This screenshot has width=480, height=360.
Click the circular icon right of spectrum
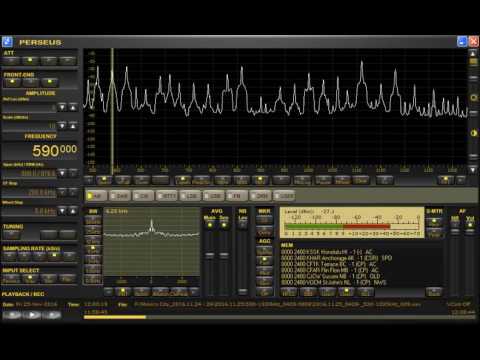click(x=473, y=97)
